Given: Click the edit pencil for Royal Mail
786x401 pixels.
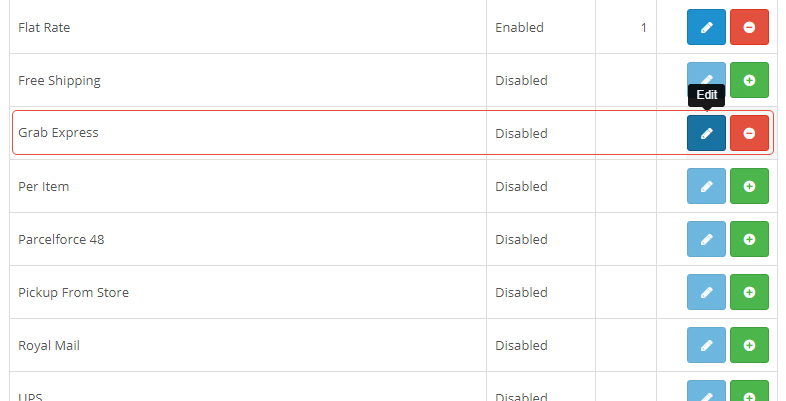Looking at the screenshot, I should click(x=706, y=345).
